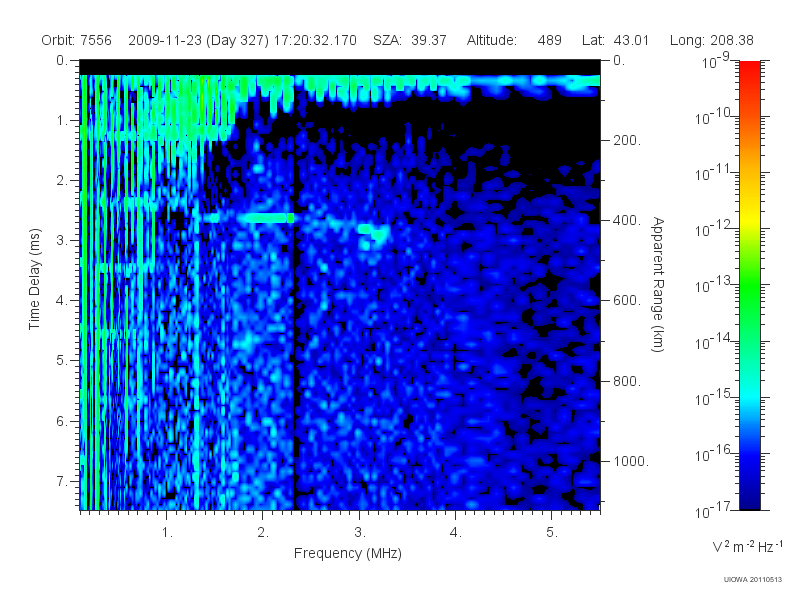This screenshot has height=600, width=800.
Task: Click the 'Altitude:' label
Action: click(x=491, y=40)
